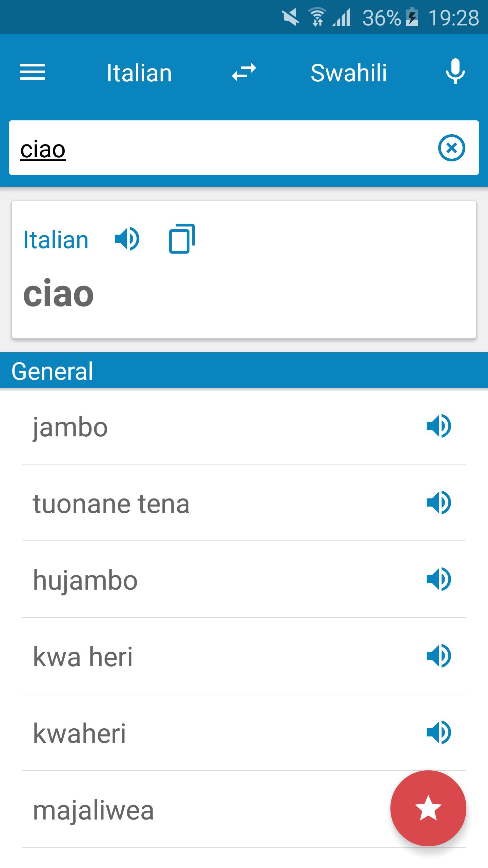Swap Italian and Swahili languages

[x=244, y=73]
